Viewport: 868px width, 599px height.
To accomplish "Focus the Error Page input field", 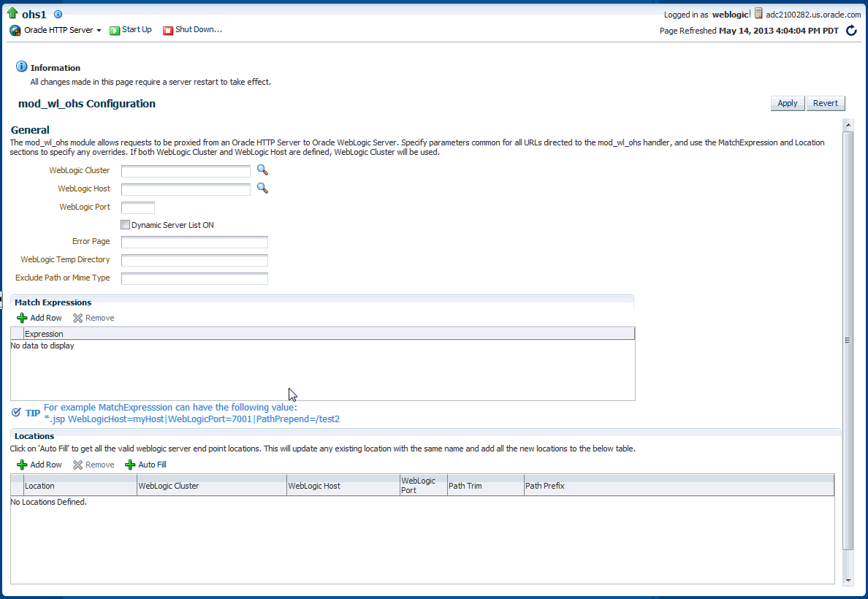I will coord(194,242).
